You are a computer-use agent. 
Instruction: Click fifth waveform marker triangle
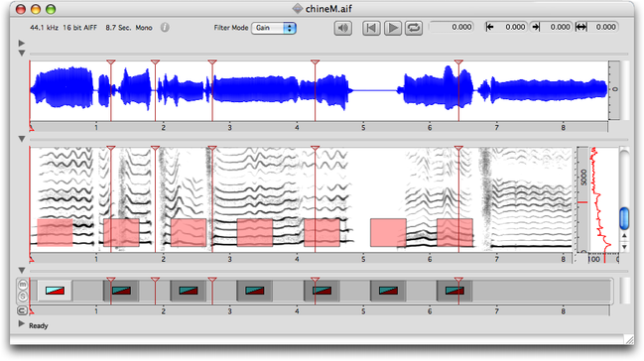[458, 62]
